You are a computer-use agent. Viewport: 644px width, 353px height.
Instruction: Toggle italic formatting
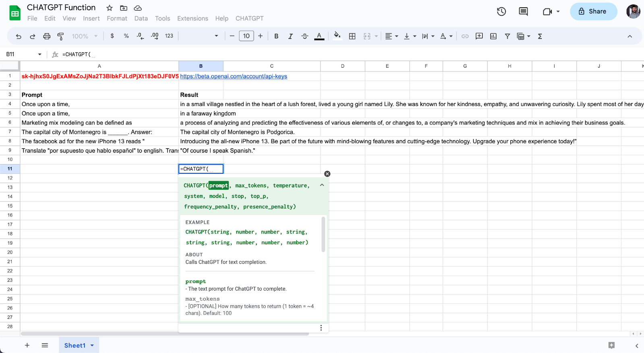click(x=290, y=36)
